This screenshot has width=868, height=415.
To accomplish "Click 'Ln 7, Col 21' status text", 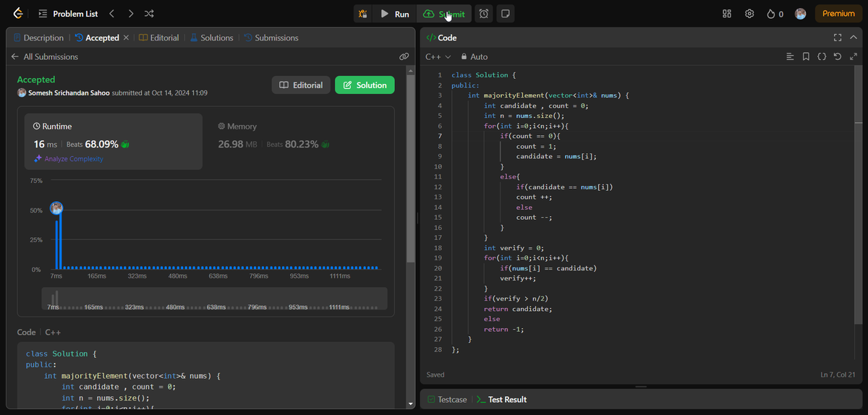I will [x=838, y=375].
